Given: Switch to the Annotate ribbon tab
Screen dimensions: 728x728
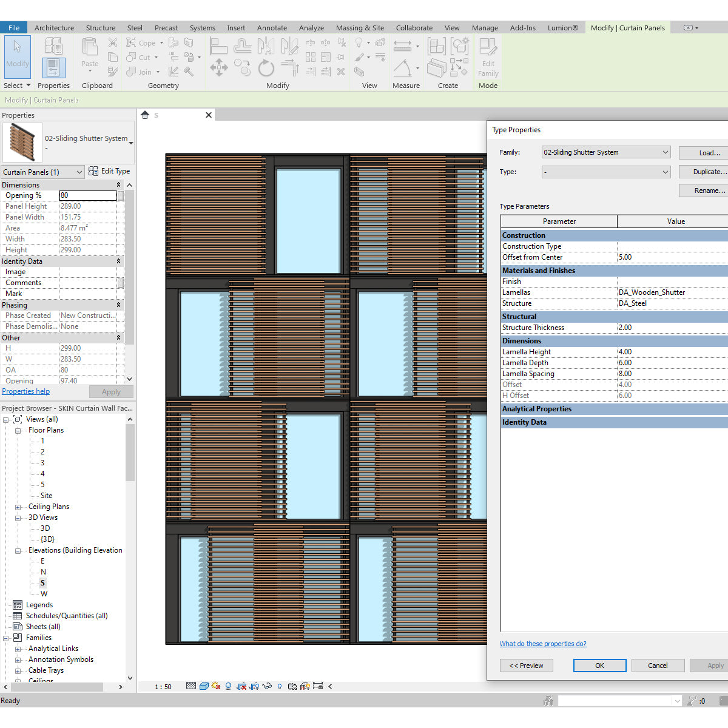Looking at the screenshot, I should click(x=272, y=27).
